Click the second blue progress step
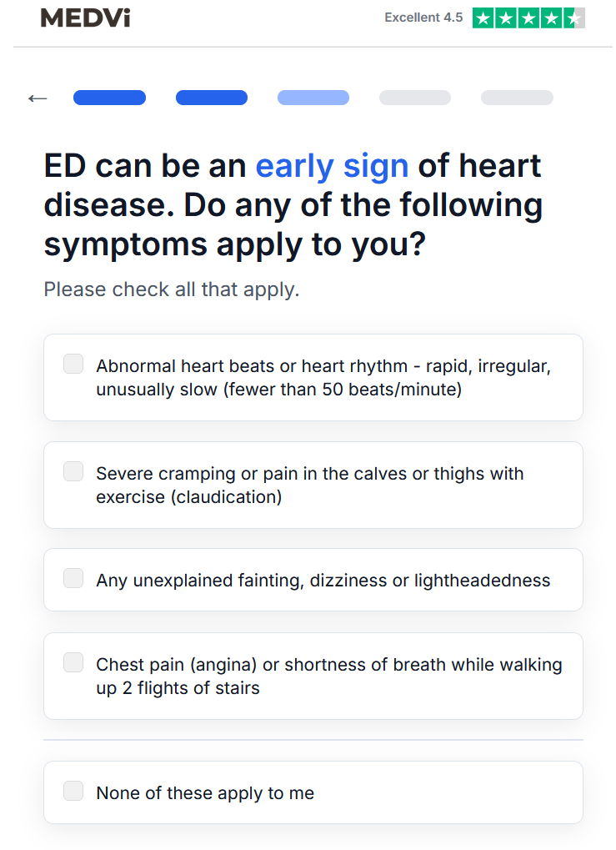The width and height of the screenshot is (616, 850). pos(211,98)
